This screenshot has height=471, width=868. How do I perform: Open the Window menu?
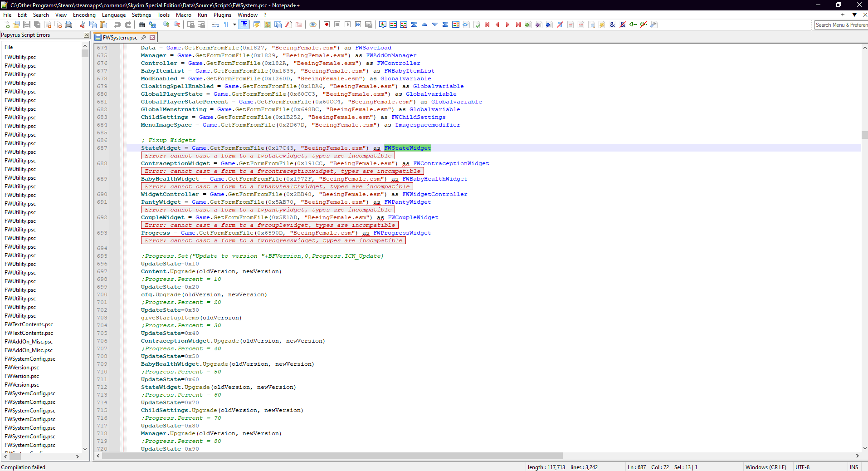tap(248, 15)
